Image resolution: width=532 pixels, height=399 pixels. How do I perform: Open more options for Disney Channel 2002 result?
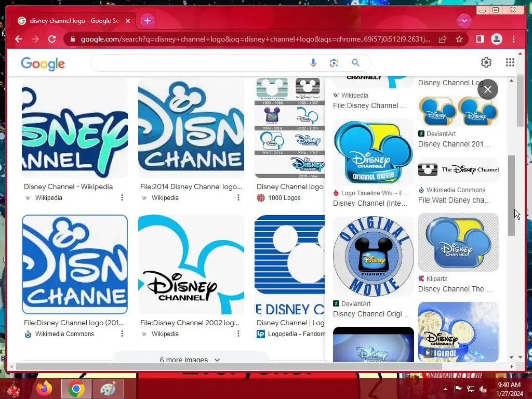coord(238,334)
